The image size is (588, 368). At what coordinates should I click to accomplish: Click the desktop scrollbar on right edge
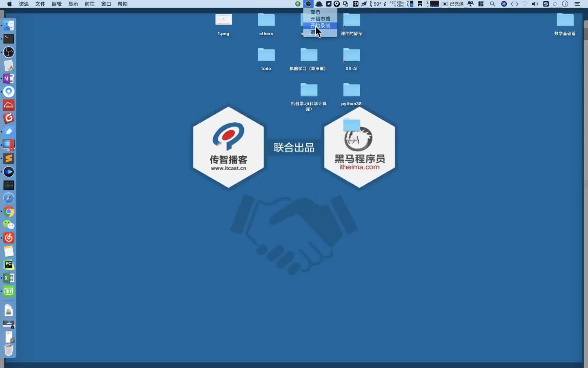coord(585,34)
